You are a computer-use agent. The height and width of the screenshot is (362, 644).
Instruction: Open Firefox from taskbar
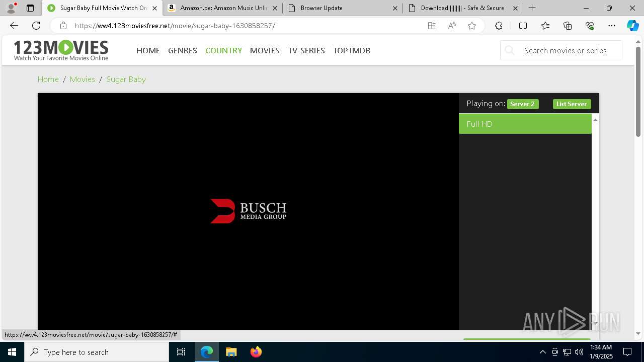(256, 352)
